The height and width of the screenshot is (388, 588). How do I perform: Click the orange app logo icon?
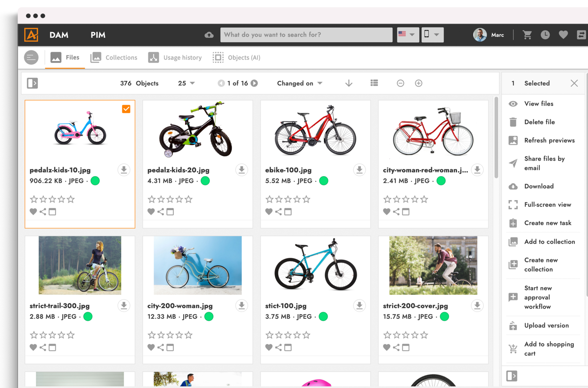(31, 35)
